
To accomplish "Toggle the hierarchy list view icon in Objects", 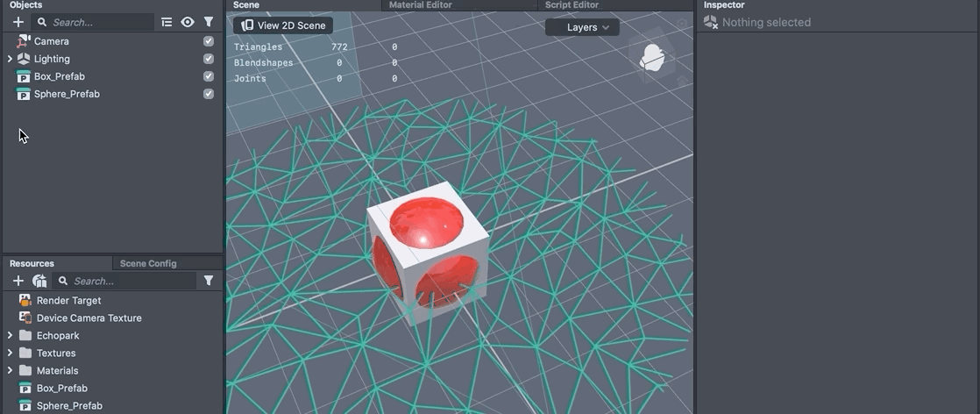I will [167, 22].
